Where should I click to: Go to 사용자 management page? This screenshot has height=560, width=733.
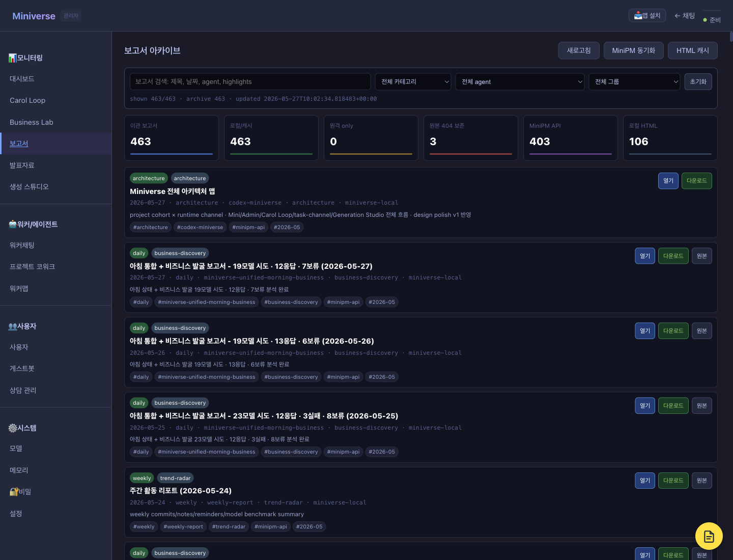tap(56, 347)
